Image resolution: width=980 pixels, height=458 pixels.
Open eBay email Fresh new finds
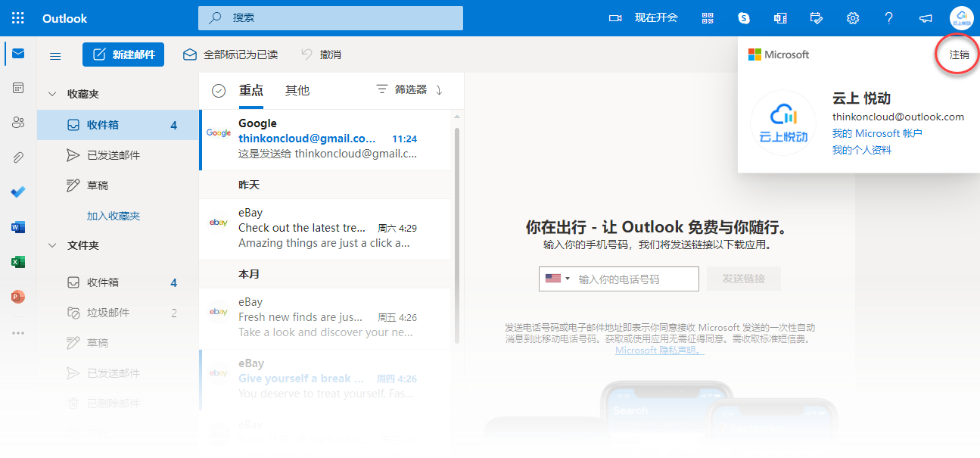(325, 318)
